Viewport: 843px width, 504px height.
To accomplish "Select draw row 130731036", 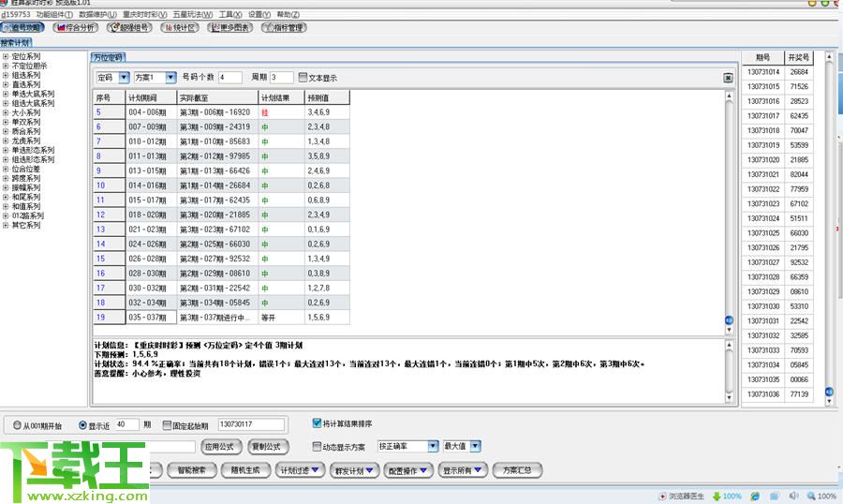I will click(777, 394).
